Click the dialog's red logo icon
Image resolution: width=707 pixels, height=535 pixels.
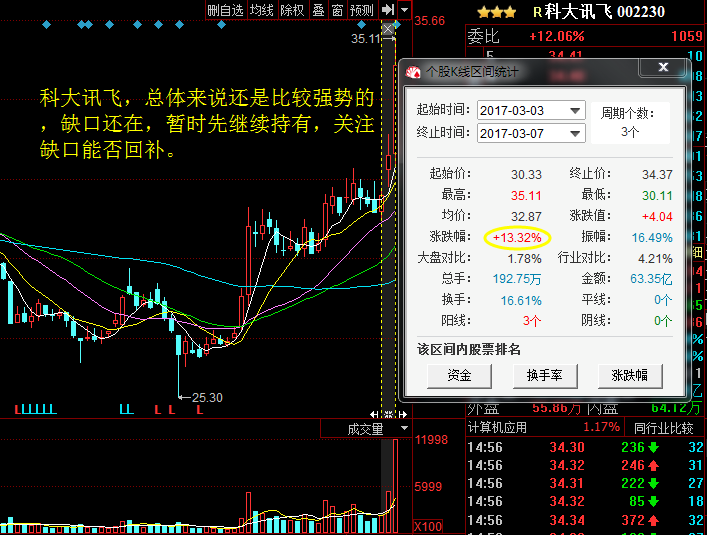413,72
